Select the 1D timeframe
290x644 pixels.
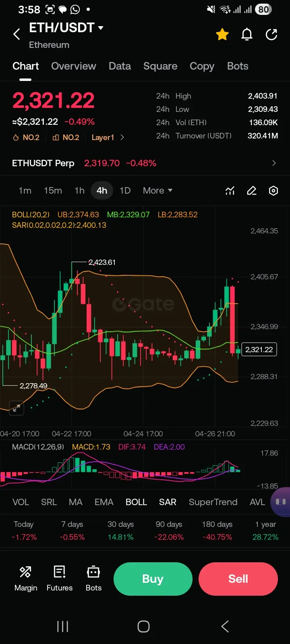pyautogui.click(x=125, y=190)
